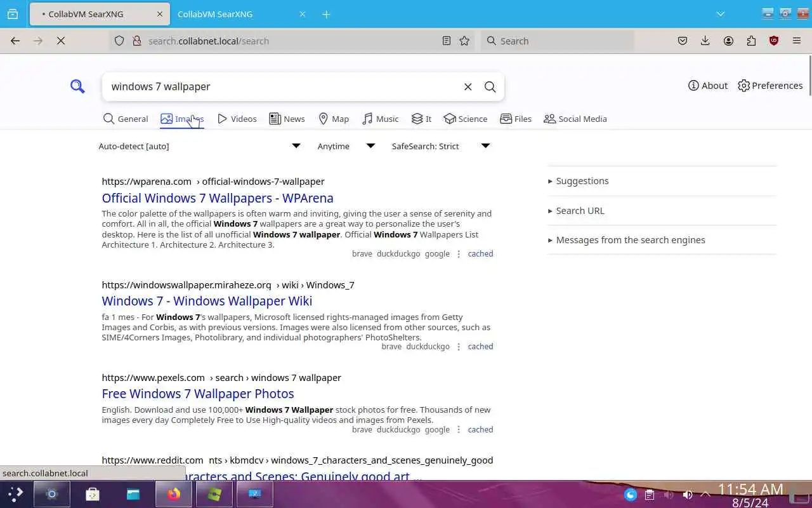Open the SafeSearch: Strict dropdown
The image size is (812, 508).
coord(441,146)
